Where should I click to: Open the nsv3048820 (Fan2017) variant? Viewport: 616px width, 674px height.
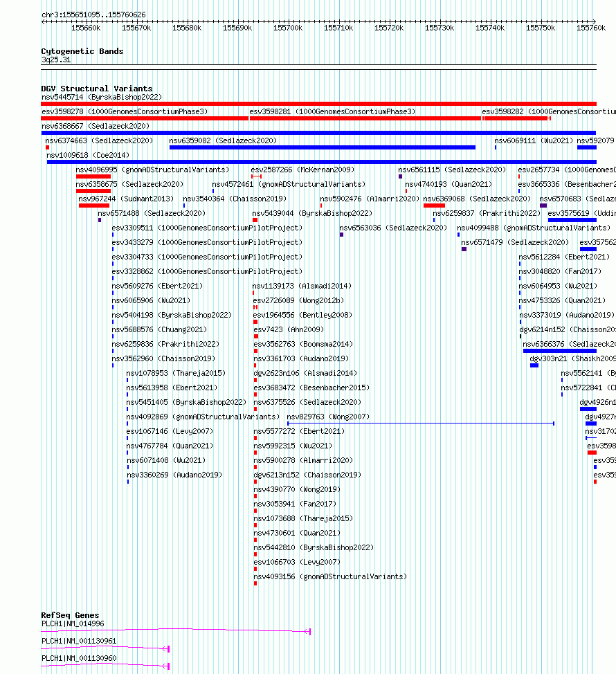[x=560, y=272]
